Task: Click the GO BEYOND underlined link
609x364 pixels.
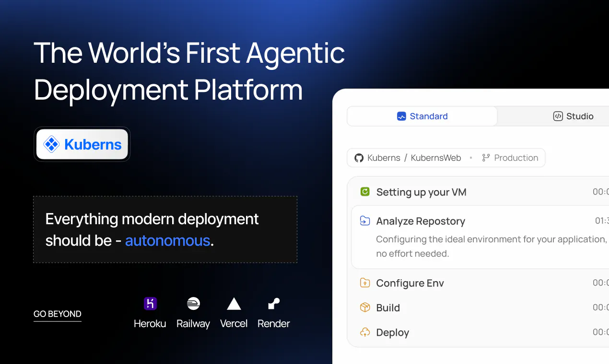Action: (58, 315)
